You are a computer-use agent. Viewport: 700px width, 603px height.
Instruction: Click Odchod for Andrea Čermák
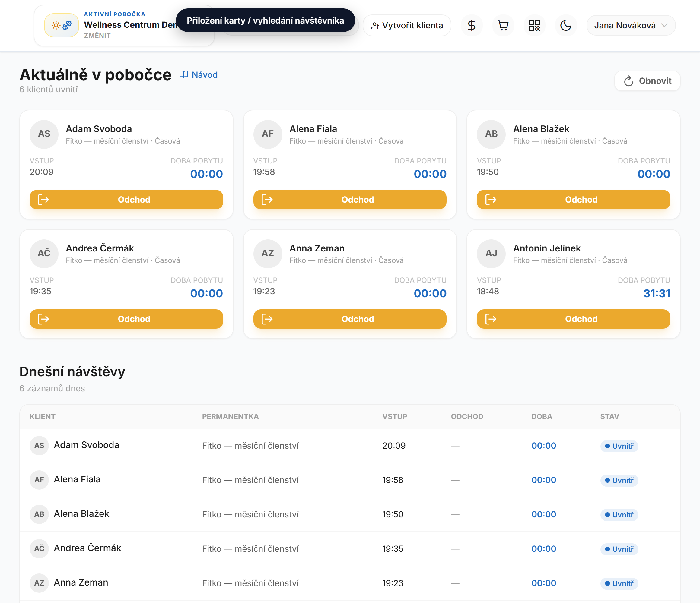pyautogui.click(x=126, y=319)
